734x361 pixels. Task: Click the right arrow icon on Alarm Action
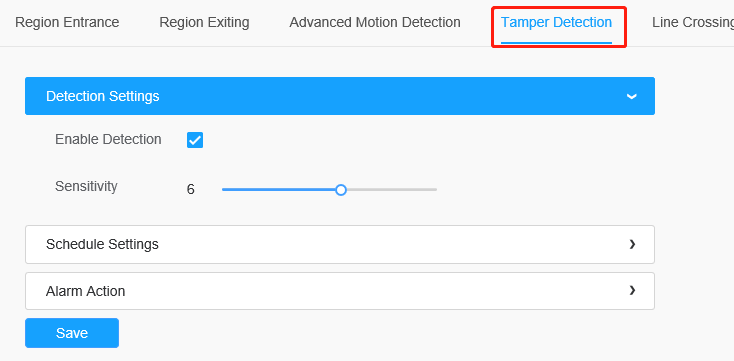tap(632, 290)
